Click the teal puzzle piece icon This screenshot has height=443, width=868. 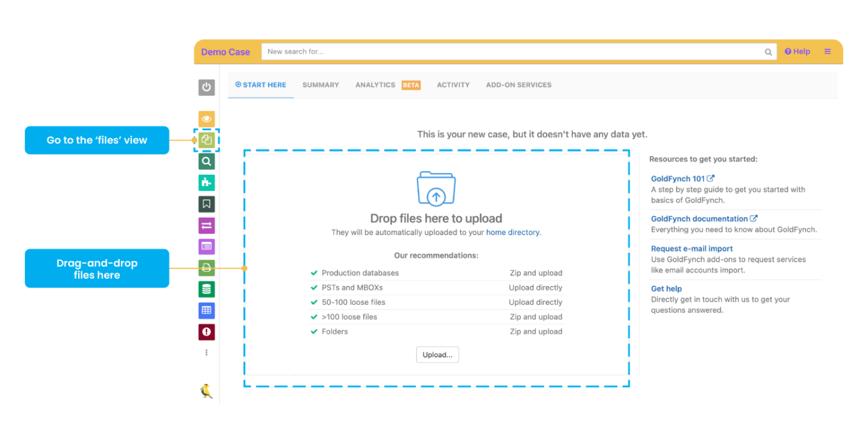206,183
